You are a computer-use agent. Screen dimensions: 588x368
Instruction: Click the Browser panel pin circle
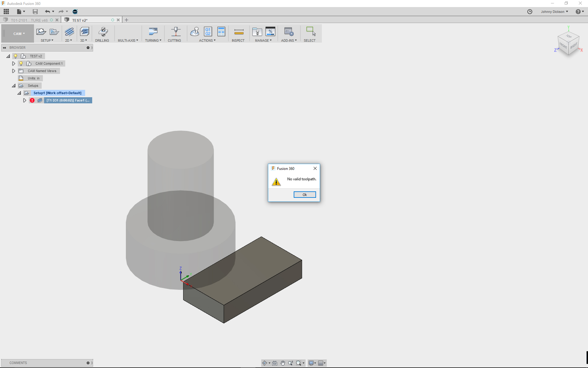coord(88,48)
